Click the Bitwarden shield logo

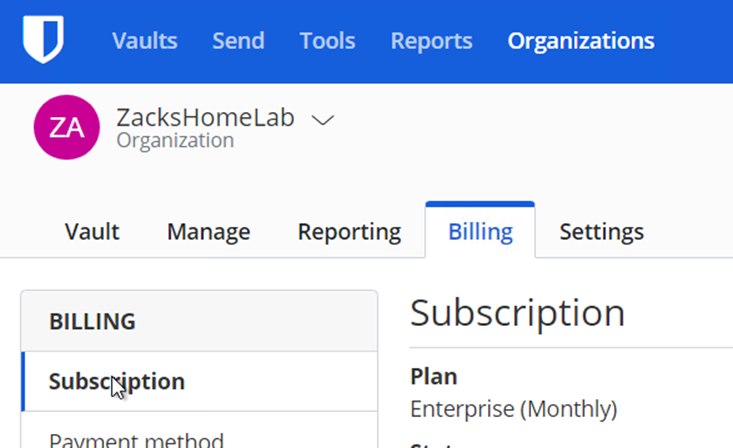(x=43, y=39)
